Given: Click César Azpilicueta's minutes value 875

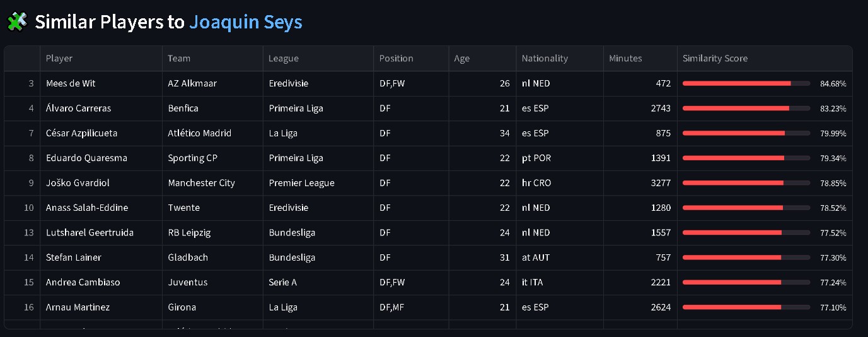Looking at the screenshot, I should 663,133.
